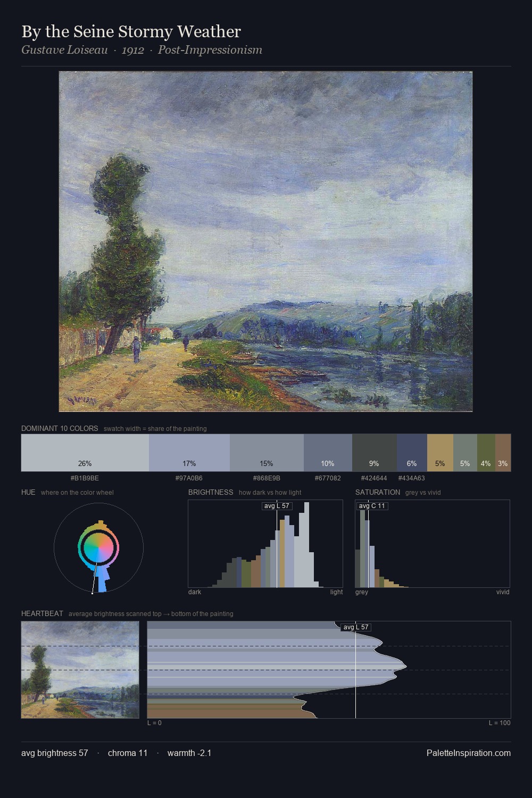This screenshot has width=532, height=798.
Task: Click the small heartbeat painting thumbnail
Action: [x=80, y=670]
